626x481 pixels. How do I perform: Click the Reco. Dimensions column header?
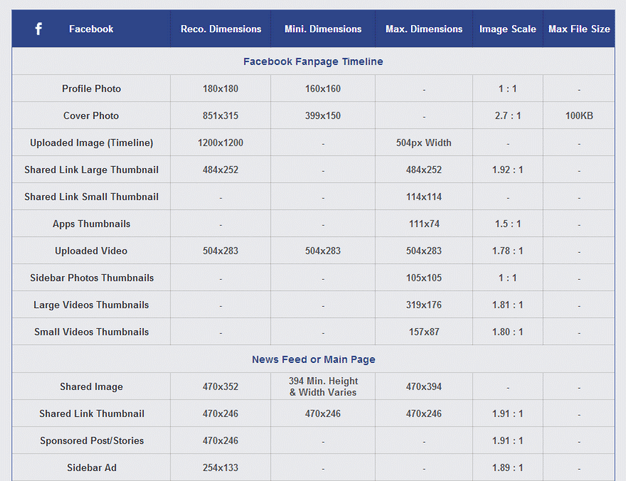221,29
